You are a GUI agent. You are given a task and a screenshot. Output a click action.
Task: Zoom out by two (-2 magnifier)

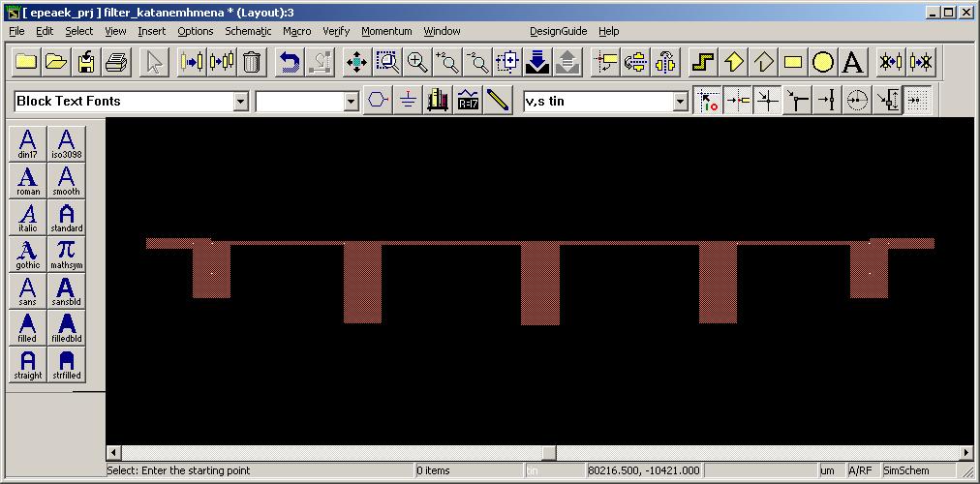(477, 62)
